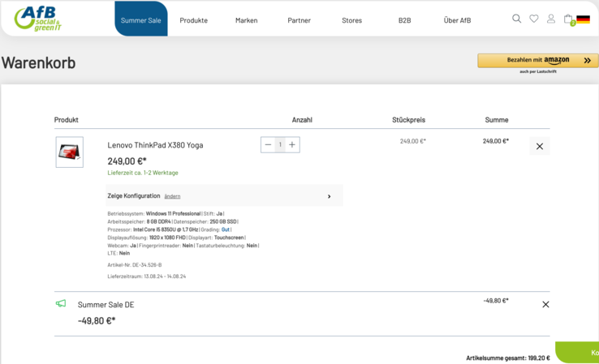Open the Summer Sale menu tab
Screen dimensions: 599x364
(x=141, y=19)
